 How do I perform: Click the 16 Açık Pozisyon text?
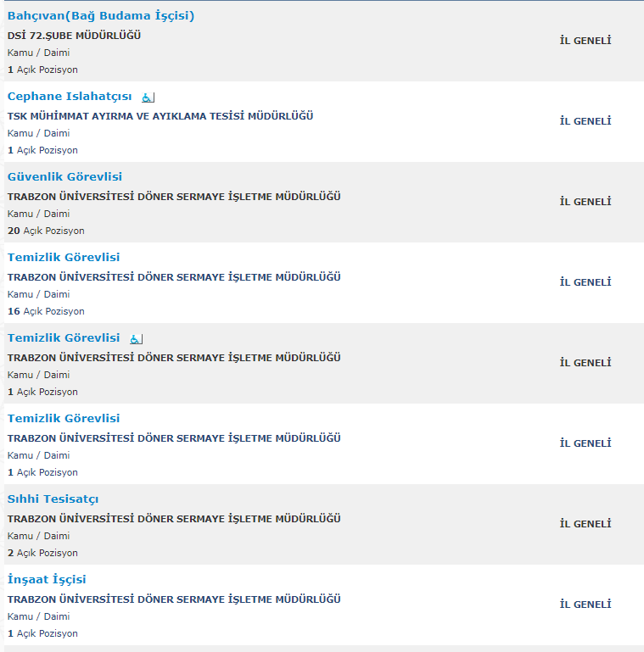(46, 311)
